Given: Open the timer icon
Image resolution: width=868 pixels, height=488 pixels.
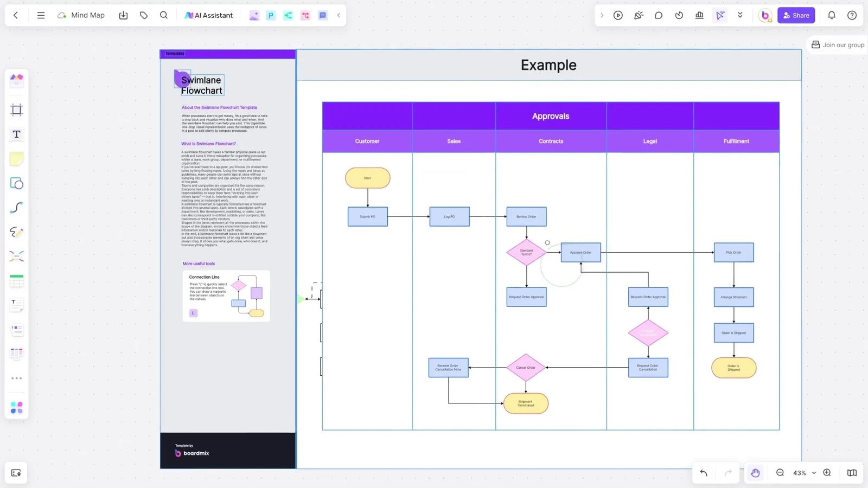Looking at the screenshot, I should [x=679, y=15].
